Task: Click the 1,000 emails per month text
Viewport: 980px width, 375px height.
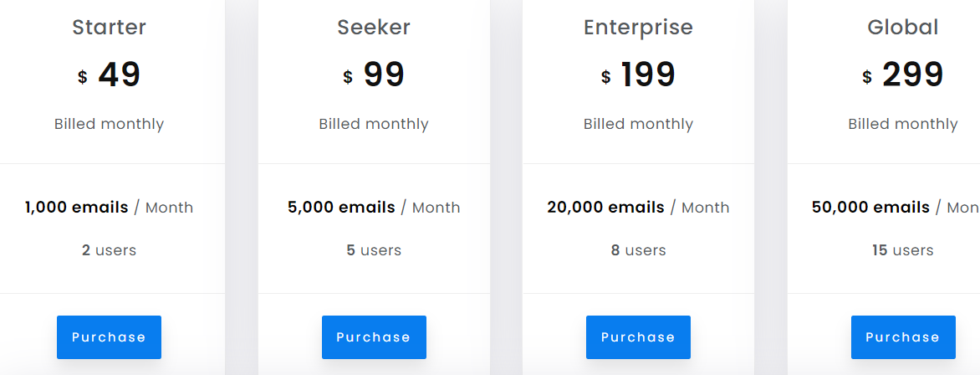Action: tap(109, 208)
